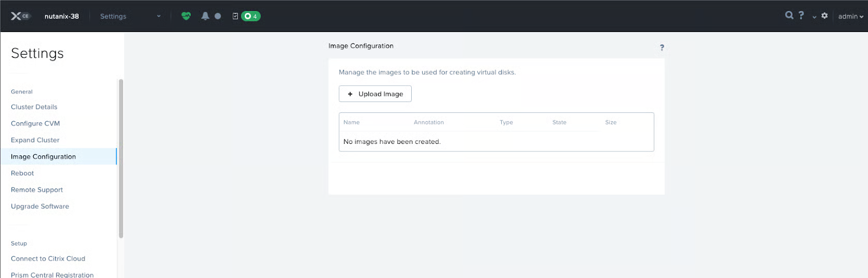Viewport: 868px width, 278px height.
Task: Open the tasks clipboard icon
Action: [235, 16]
